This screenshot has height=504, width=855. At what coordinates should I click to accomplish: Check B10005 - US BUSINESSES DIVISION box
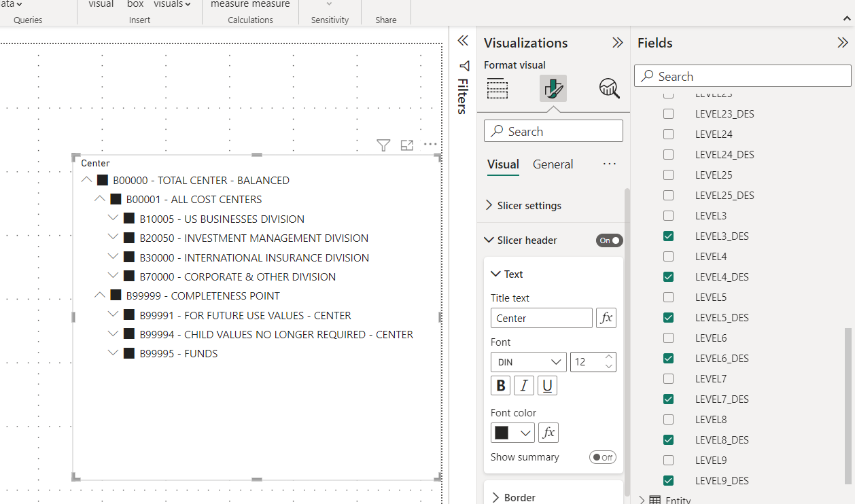129,219
